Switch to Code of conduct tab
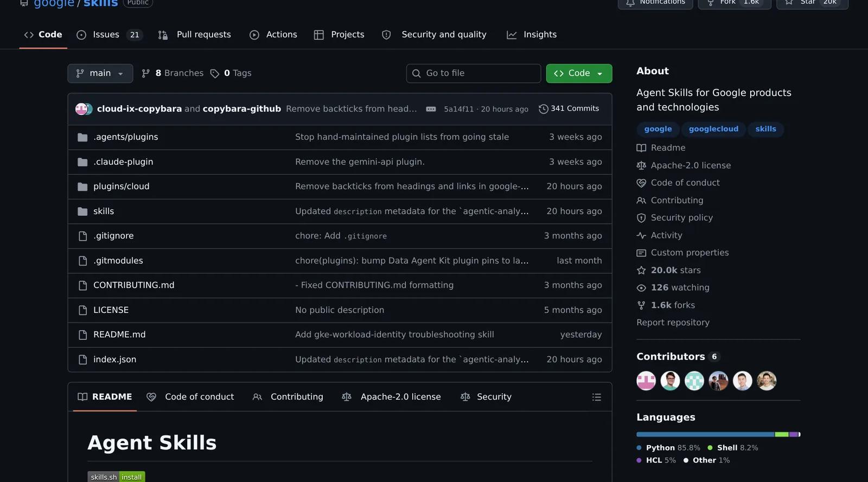This screenshot has height=482, width=868. pyautogui.click(x=190, y=397)
